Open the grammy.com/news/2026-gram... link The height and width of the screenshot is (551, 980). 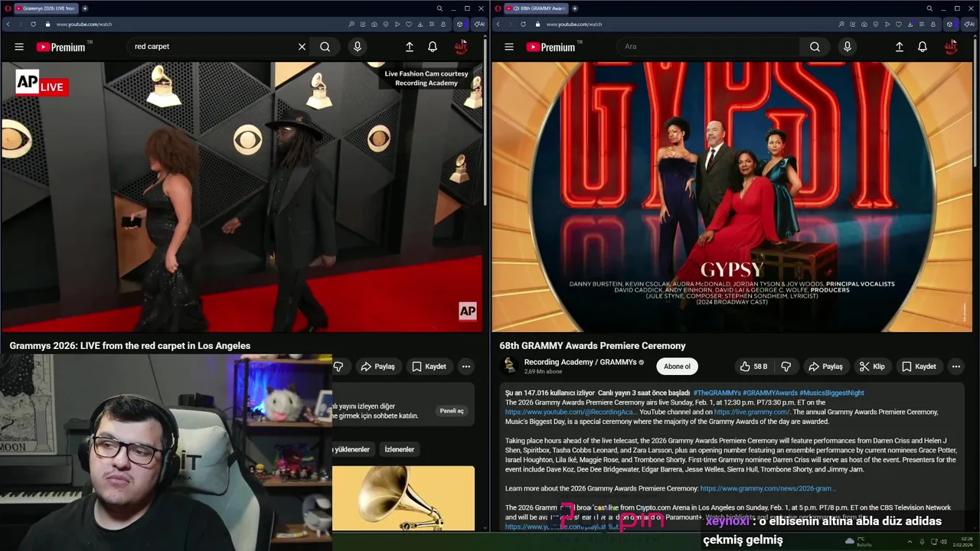768,488
